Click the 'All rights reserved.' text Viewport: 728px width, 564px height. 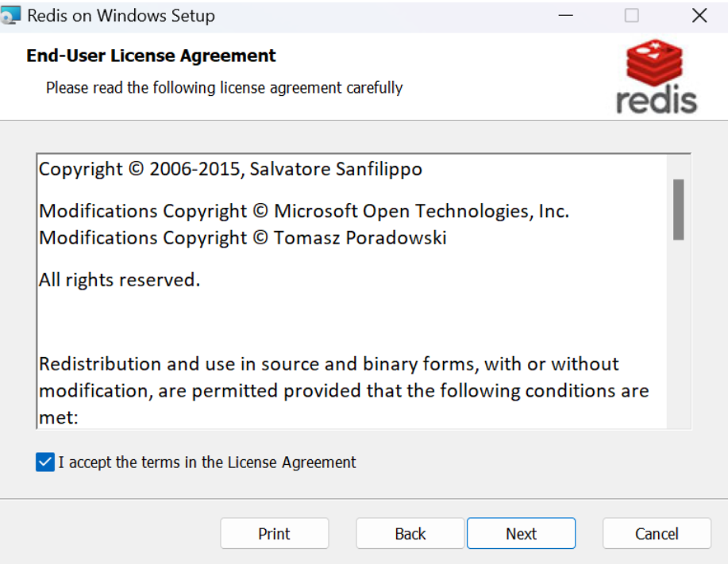click(x=119, y=280)
